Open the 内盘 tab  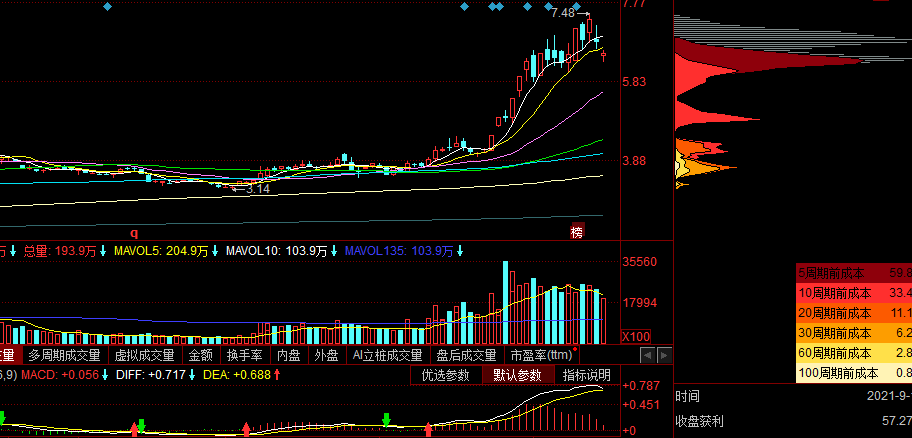[288, 355]
